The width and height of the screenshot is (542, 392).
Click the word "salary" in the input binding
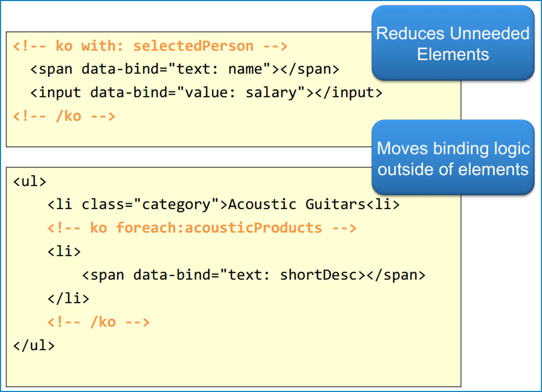pyautogui.click(x=270, y=93)
